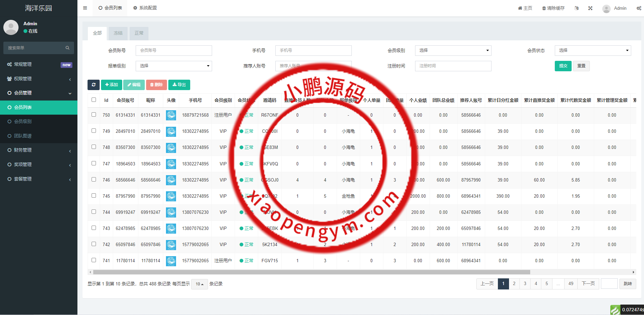Open the 系统配置 top tab

(145, 8)
